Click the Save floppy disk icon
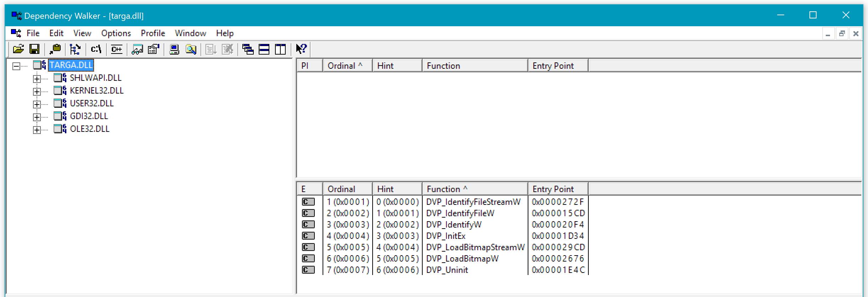 (x=34, y=49)
